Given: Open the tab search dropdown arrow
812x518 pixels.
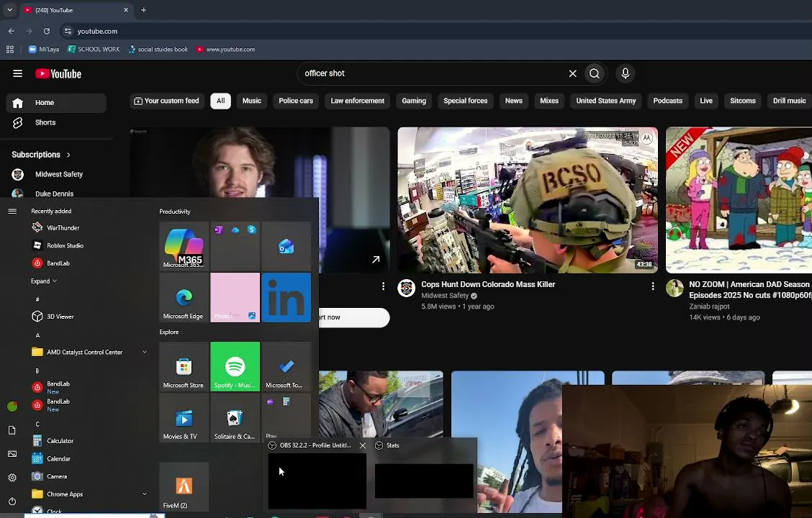Looking at the screenshot, I should click(x=10, y=10).
